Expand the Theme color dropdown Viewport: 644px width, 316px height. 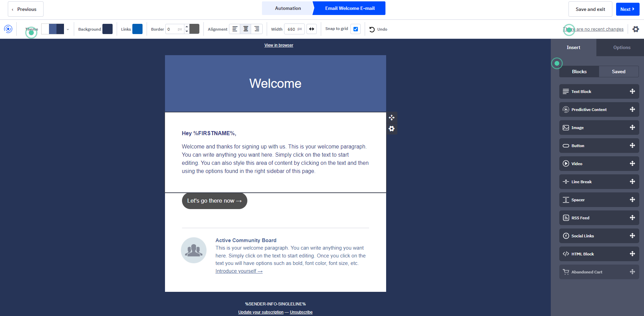(x=68, y=29)
